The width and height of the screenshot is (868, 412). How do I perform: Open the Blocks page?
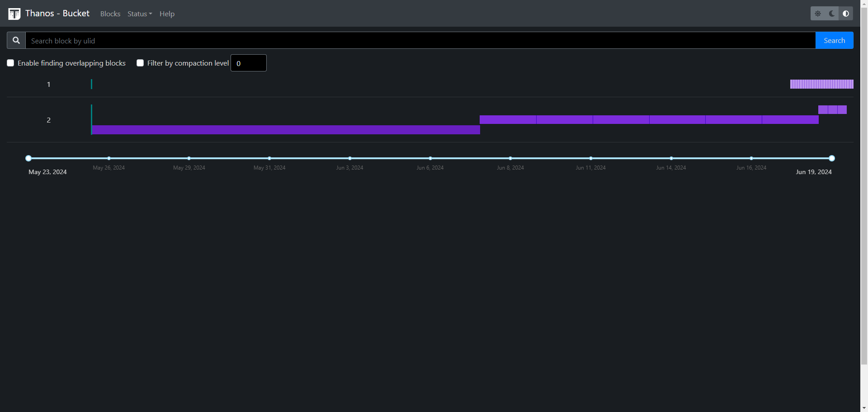[110, 14]
